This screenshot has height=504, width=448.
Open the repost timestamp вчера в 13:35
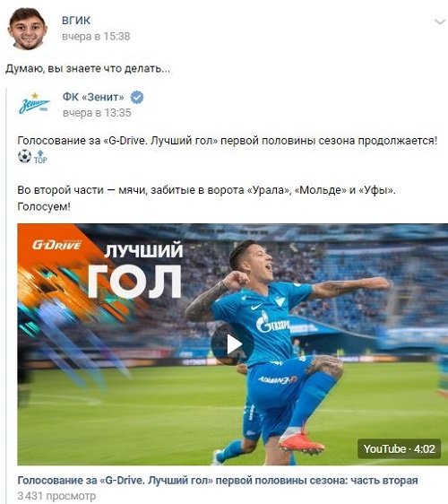coord(97,113)
